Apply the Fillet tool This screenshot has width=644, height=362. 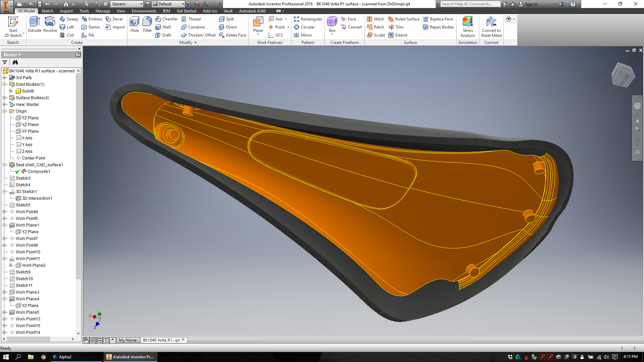click(147, 24)
